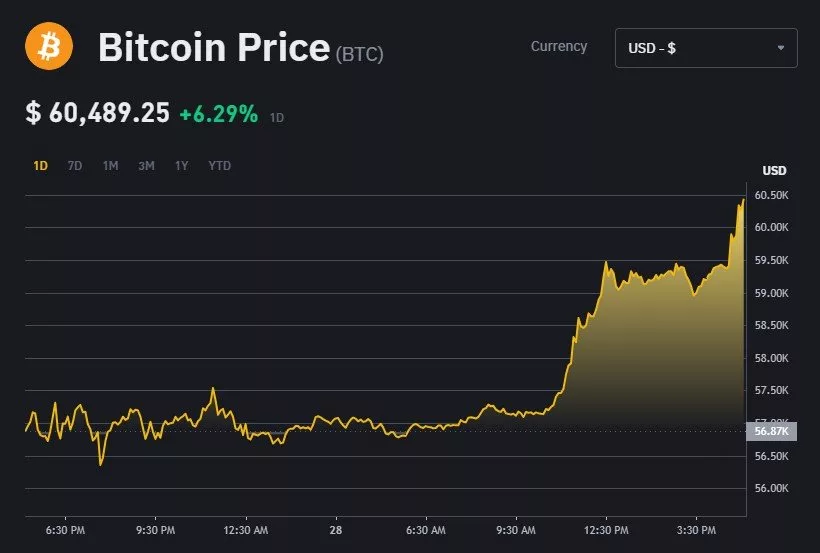
Task: Choose the YTD chart range
Action: (x=219, y=166)
